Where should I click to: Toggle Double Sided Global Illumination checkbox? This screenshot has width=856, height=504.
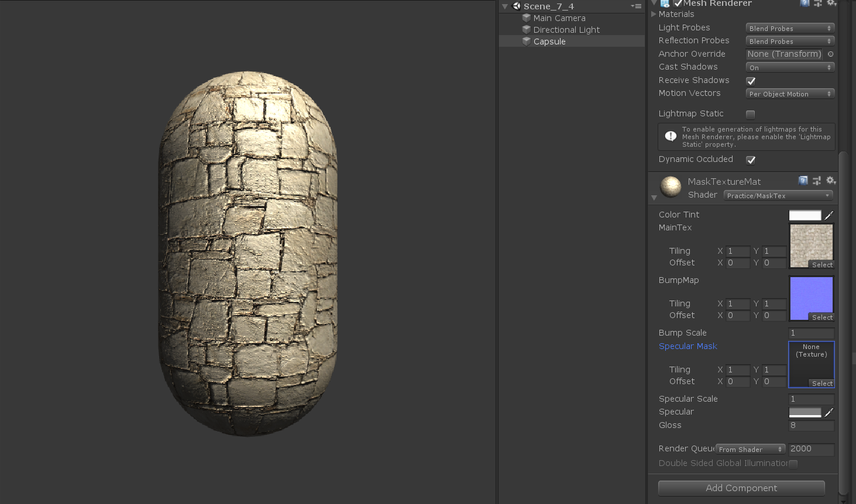coord(793,464)
